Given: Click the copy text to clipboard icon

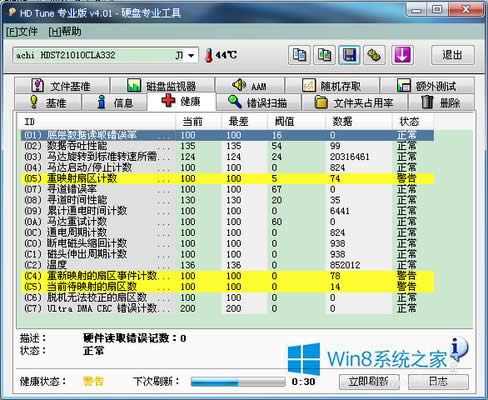Looking at the screenshot, I should coord(299,55).
